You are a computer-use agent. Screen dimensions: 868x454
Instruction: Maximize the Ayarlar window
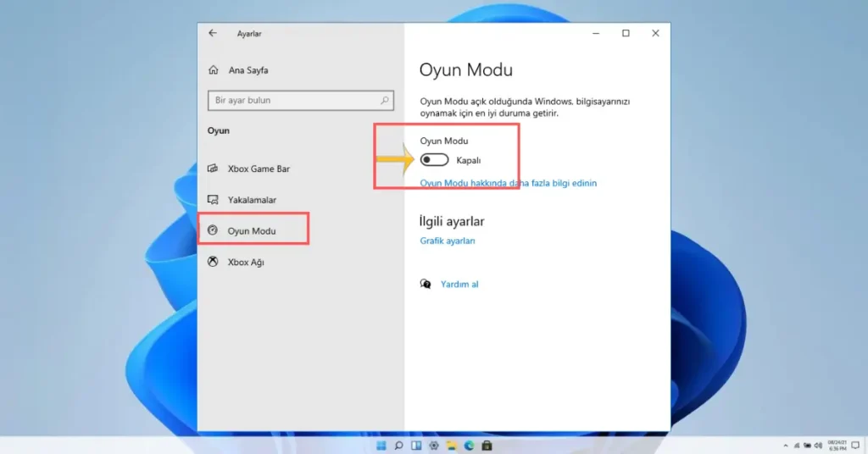click(x=626, y=33)
